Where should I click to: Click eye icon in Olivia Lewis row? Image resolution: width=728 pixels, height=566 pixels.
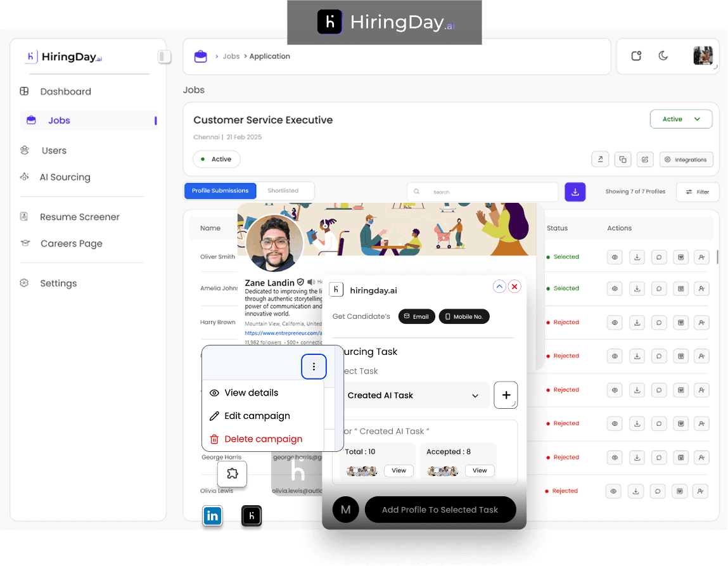point(613,491)
